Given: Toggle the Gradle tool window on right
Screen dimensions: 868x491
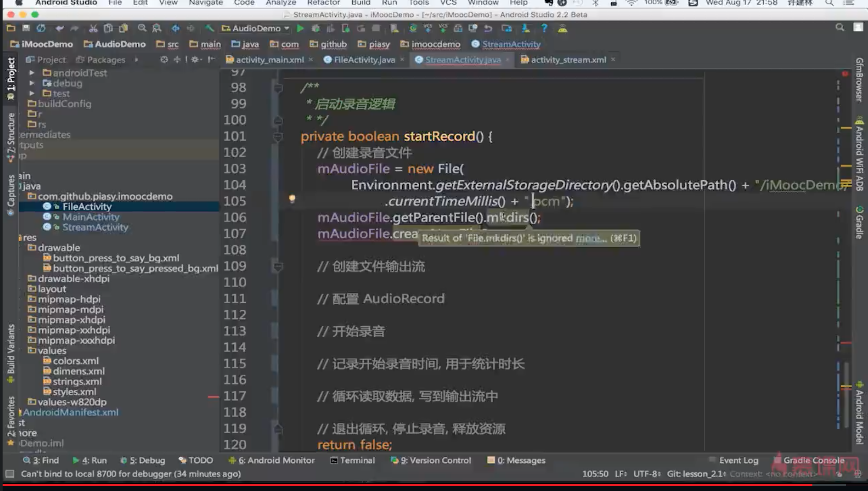Looking at the screenshot, I should point(859,222).
